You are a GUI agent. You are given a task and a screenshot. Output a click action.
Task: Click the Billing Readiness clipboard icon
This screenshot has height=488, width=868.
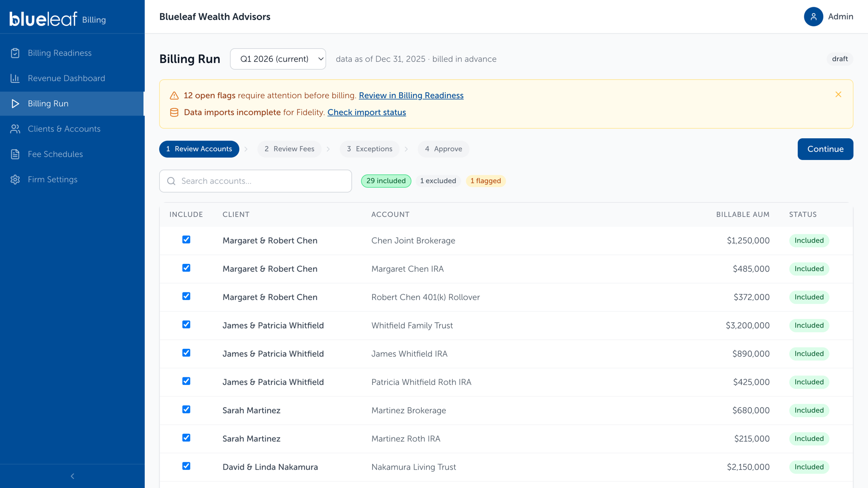click(15, 53)
